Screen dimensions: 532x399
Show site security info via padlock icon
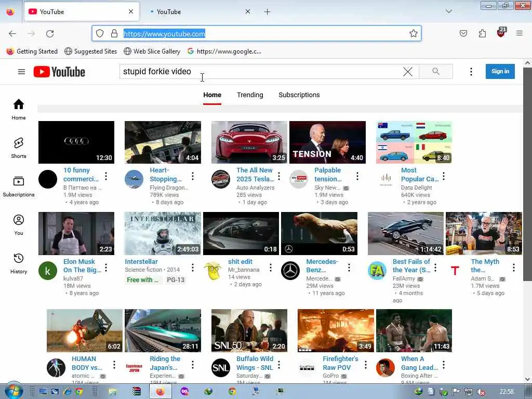[114, 33]
